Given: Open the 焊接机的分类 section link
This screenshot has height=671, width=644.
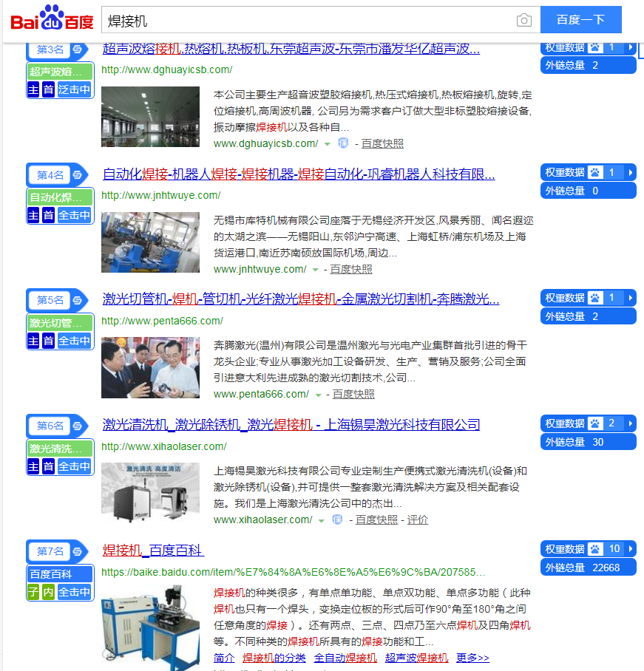Looking at the screenshot, I should pyautogui.click(x=274, y=658).
